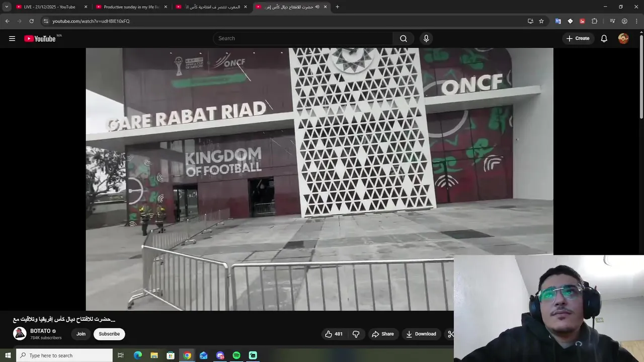
Task: Open the white tag-shaped extension icon
Action: click(570, 21)
